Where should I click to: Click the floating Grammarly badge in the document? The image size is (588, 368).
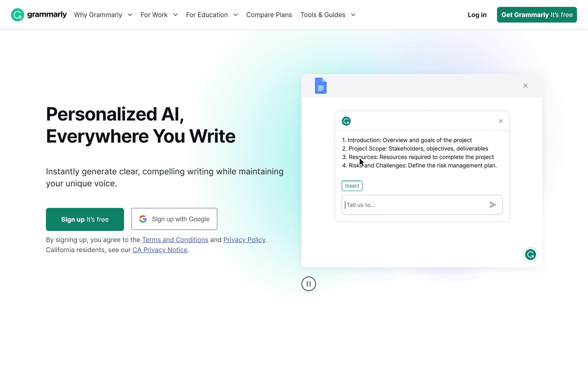[530, 255]
